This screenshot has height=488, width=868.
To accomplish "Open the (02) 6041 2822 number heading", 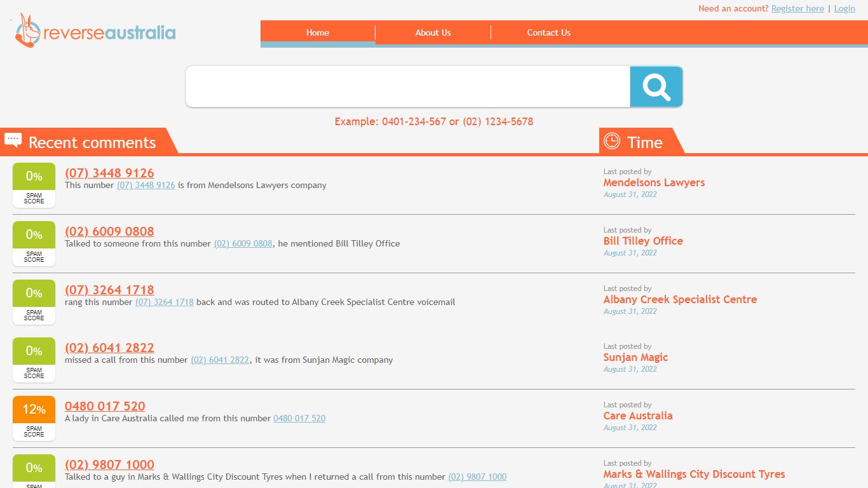I will pyautogui.click(x=109, y=348).
